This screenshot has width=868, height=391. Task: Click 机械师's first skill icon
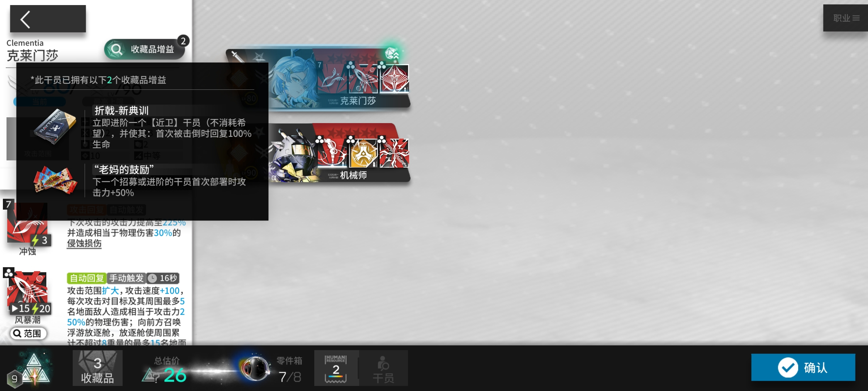click(x=332, y=153)
